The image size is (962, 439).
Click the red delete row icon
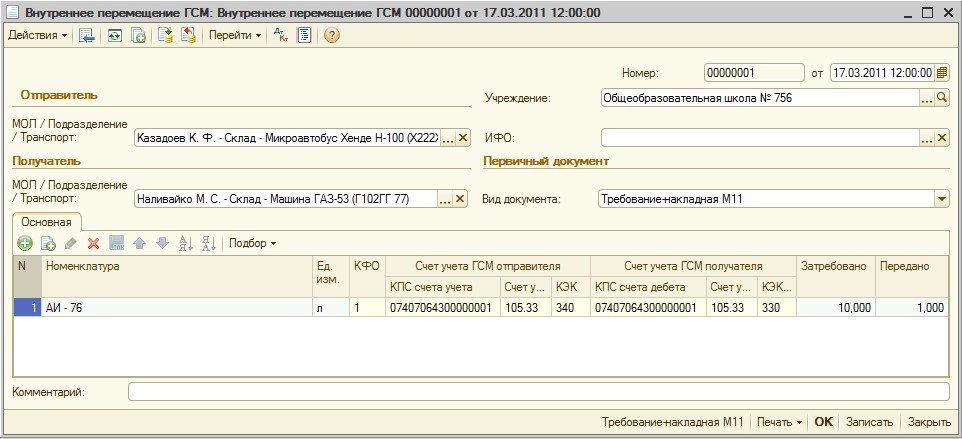tap(93, 243)
